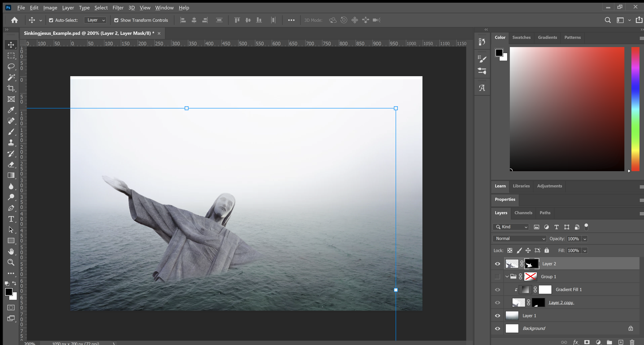Image resolution: width=644 pixels, height=345 pixels.
Task: Click swap foreground background colors arrow
Action: [14, 283]
